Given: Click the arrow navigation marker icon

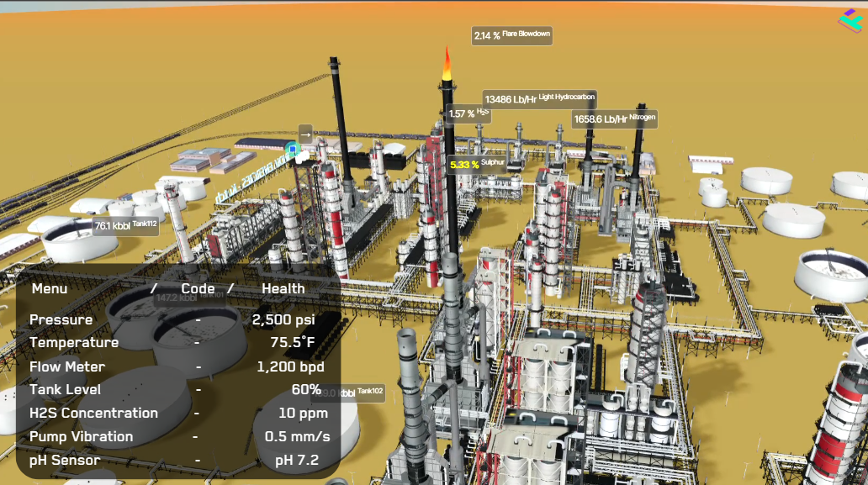Looking at the screenshot, I should (305, 133).
